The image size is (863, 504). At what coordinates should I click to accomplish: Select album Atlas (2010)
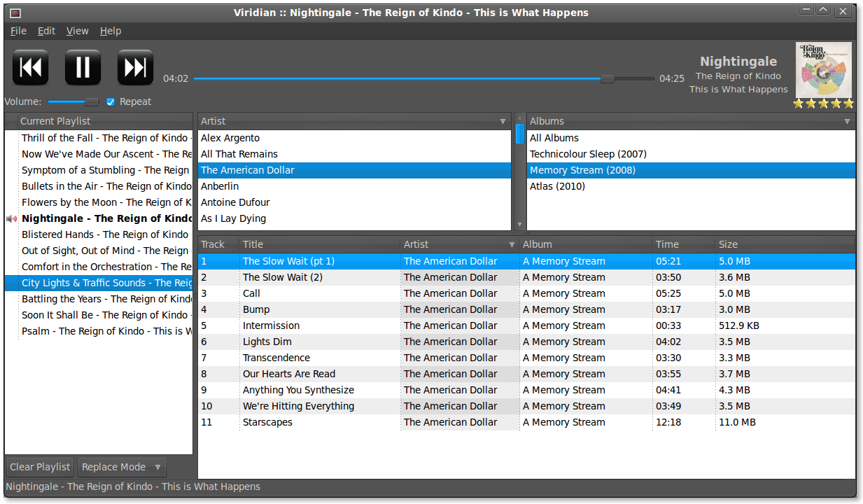(691, 186)
